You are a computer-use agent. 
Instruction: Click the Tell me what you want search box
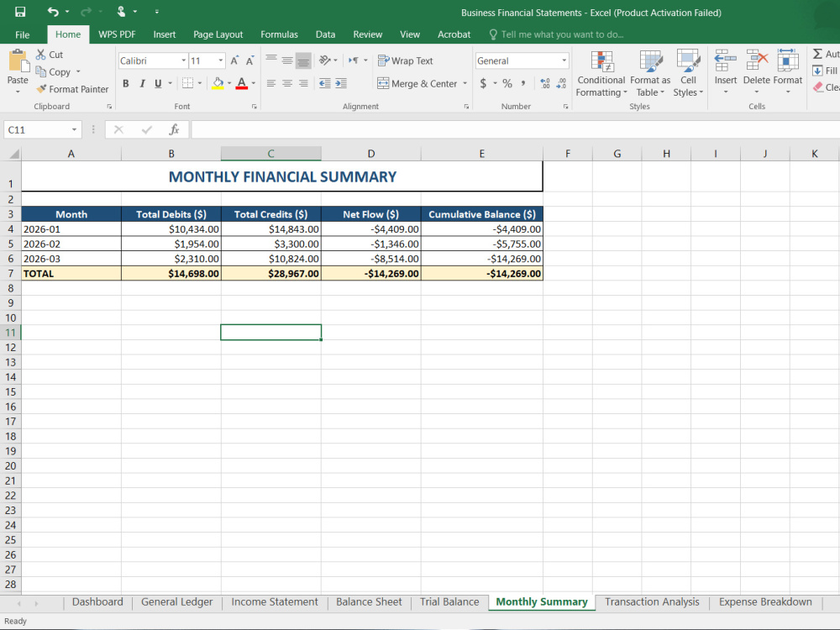click(x=557, y=34)
